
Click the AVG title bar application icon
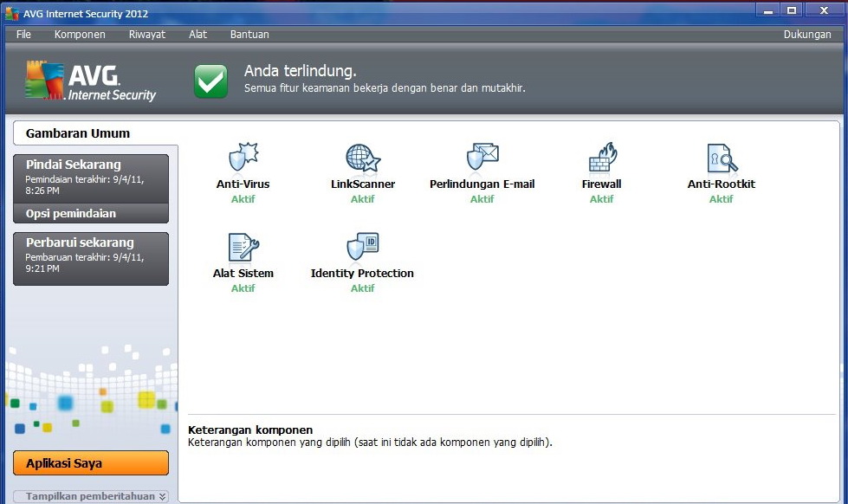pos(11,13)
